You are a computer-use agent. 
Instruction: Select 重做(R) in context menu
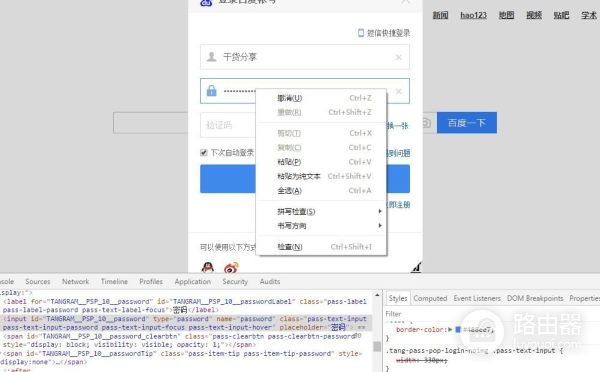[322, 112]
